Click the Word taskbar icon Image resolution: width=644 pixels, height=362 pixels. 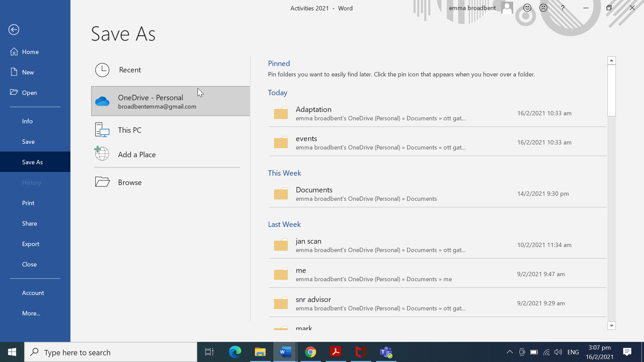pyautogui.click(x=285, y=352)
